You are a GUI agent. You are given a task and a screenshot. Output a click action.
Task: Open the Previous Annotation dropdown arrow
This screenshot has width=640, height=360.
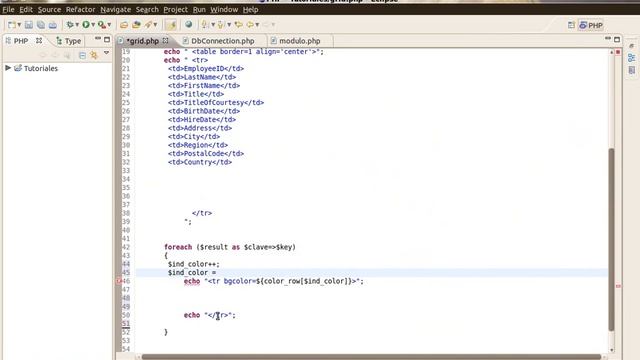pyautogui.click(x=229, y=25)
